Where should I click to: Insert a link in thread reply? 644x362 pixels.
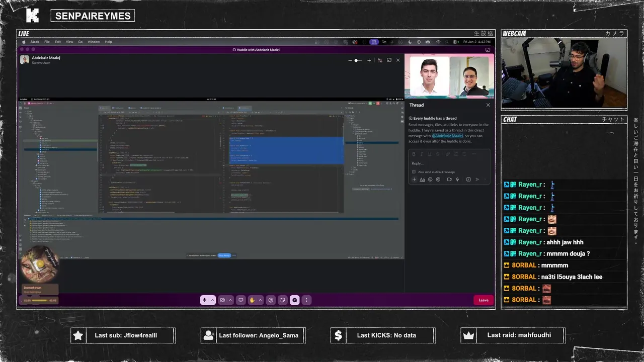click(x=447, y=154)
